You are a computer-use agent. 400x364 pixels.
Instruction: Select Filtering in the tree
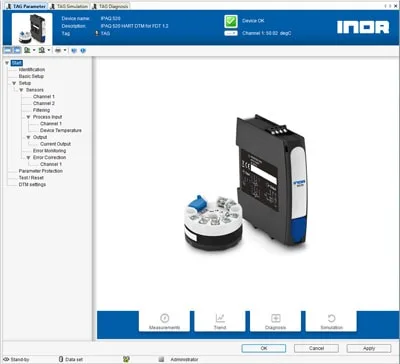point(41,110)
